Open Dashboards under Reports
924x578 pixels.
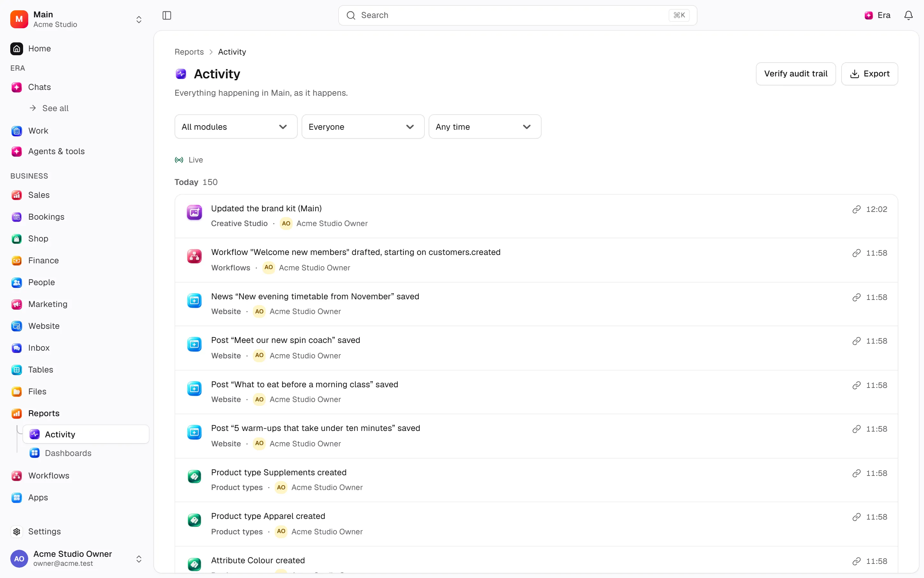(x=86, y=453)
